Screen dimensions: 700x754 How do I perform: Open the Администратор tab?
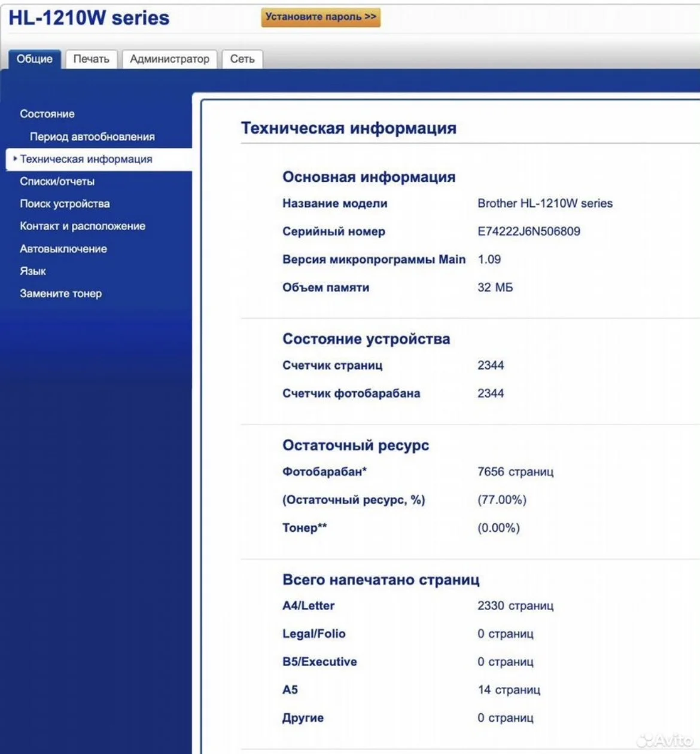coord(170,59)
